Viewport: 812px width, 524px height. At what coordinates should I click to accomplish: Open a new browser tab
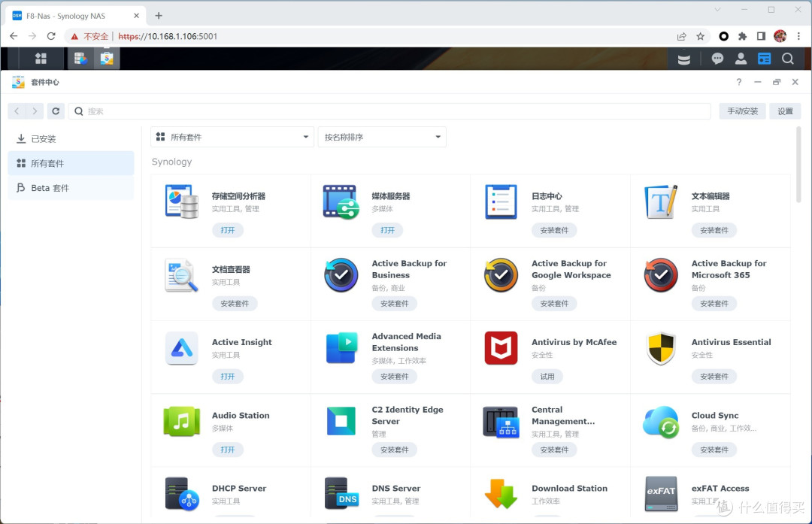click(159, 16)
